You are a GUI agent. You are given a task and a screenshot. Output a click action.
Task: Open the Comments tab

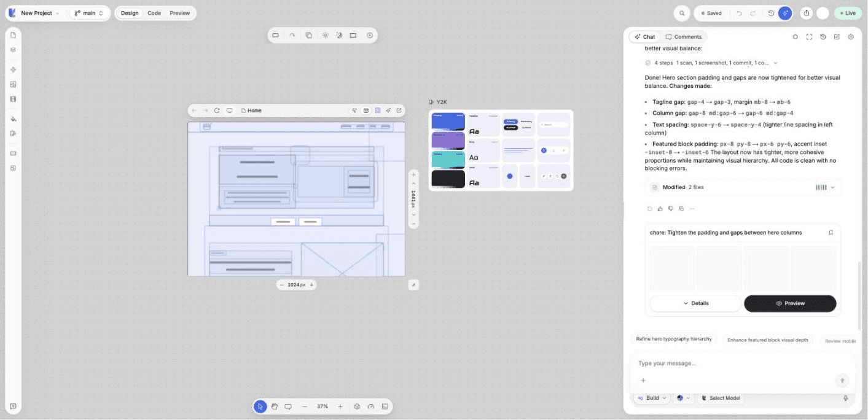683,37
